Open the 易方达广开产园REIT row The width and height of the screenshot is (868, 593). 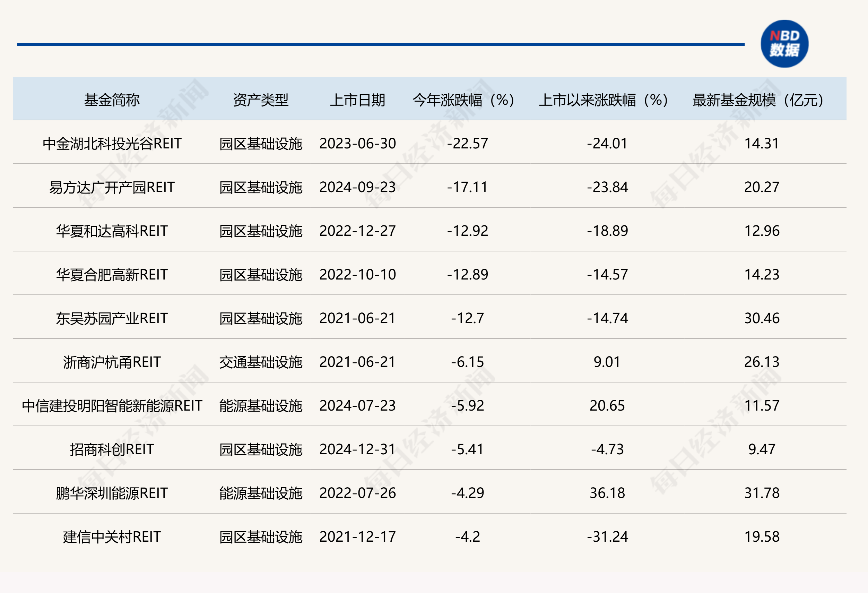click(112, 187)
